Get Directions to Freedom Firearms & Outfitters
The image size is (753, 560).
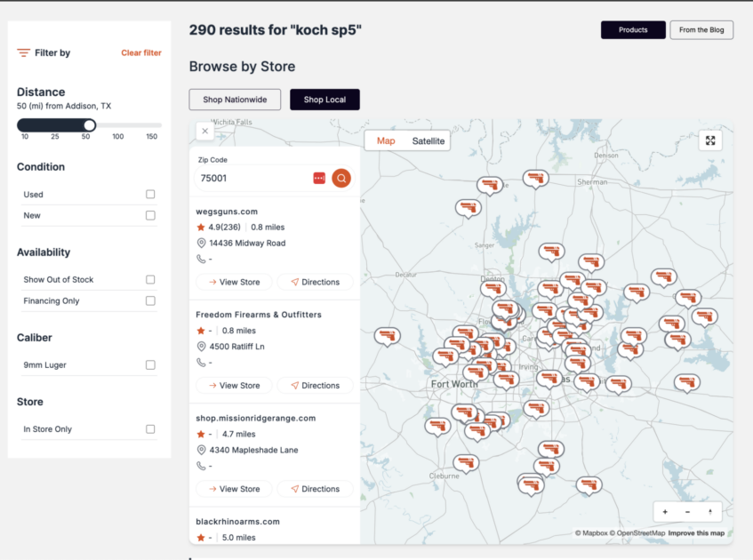[315, 385]
